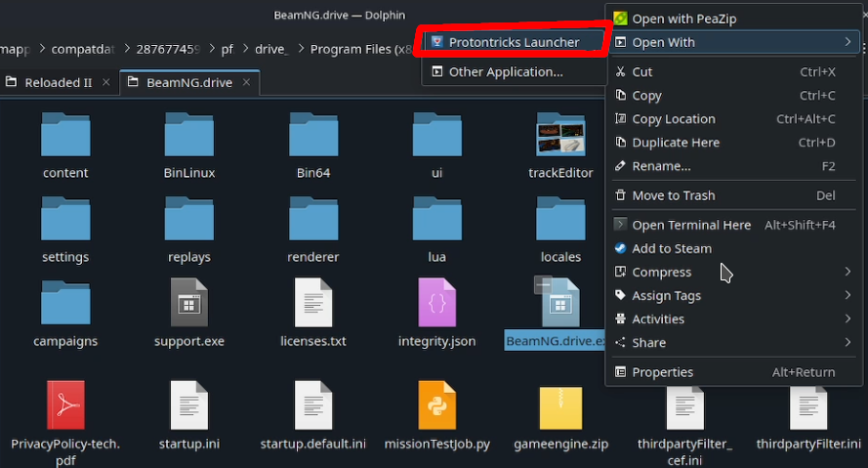Select the startup.default.ini file icon
Image resolution: width=868 pixels, height=468 pixels.
(x=313, y=404)
